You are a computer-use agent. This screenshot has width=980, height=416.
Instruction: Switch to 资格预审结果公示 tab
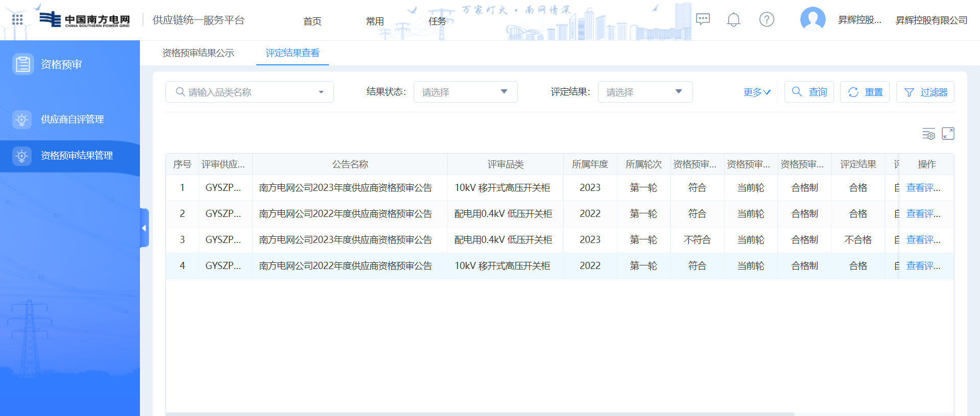coord(198,53)
